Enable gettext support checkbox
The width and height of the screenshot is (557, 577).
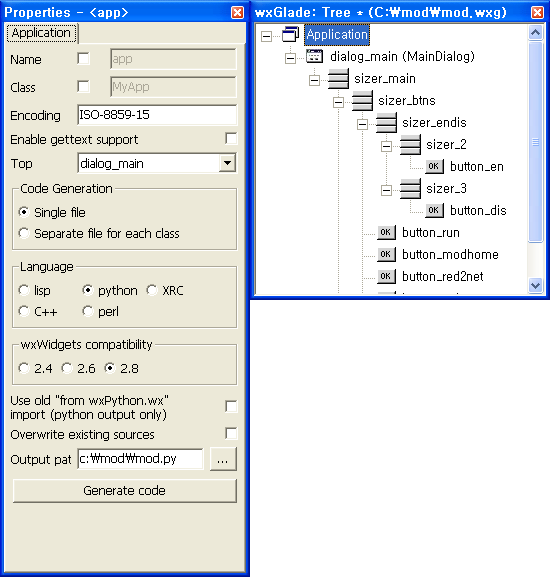[231, 139]
